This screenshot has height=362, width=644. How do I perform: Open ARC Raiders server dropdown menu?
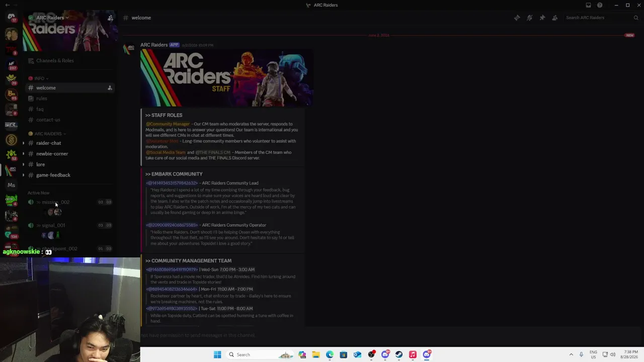52,18
